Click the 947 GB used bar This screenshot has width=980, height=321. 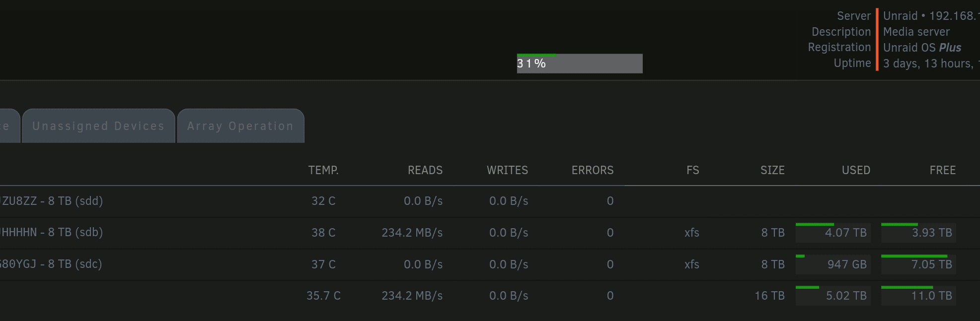[x=833, y=264]
